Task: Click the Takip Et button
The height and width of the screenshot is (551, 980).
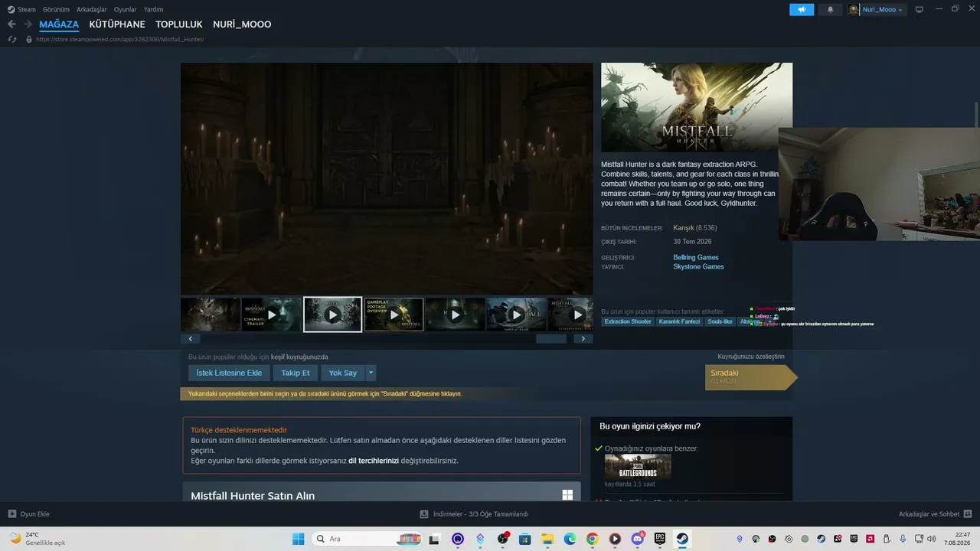Action: [296, 373]
